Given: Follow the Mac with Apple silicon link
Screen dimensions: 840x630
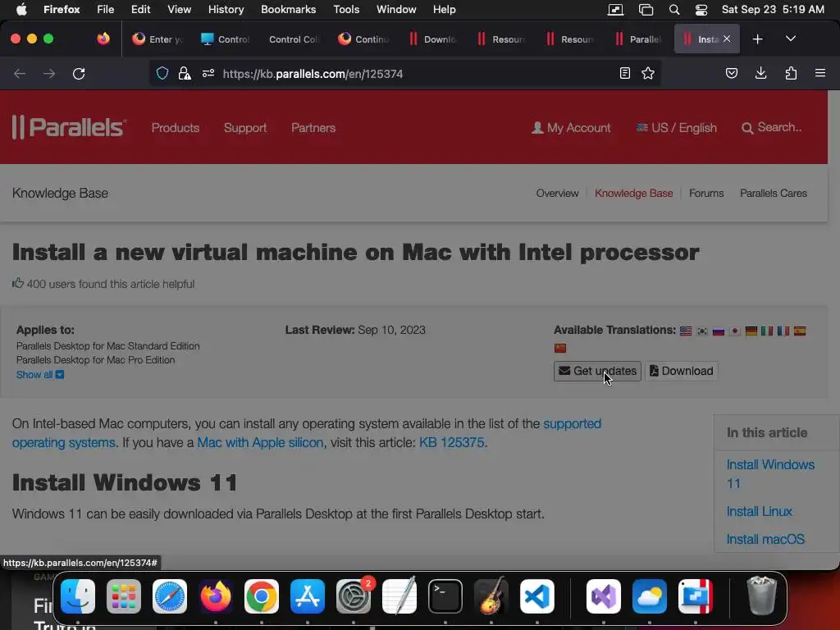Looking at the screenshot, I should [260, 442].
